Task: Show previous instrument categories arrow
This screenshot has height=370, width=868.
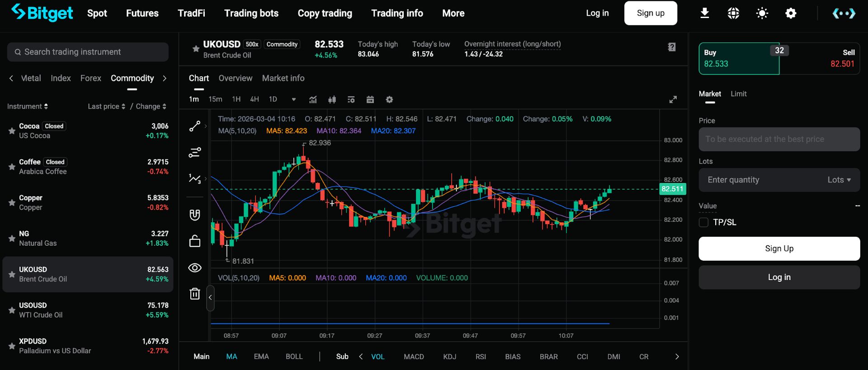Action: 11,78
